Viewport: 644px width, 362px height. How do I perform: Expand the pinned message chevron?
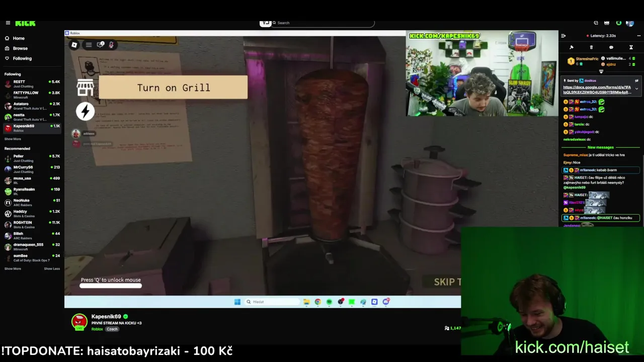636,89
